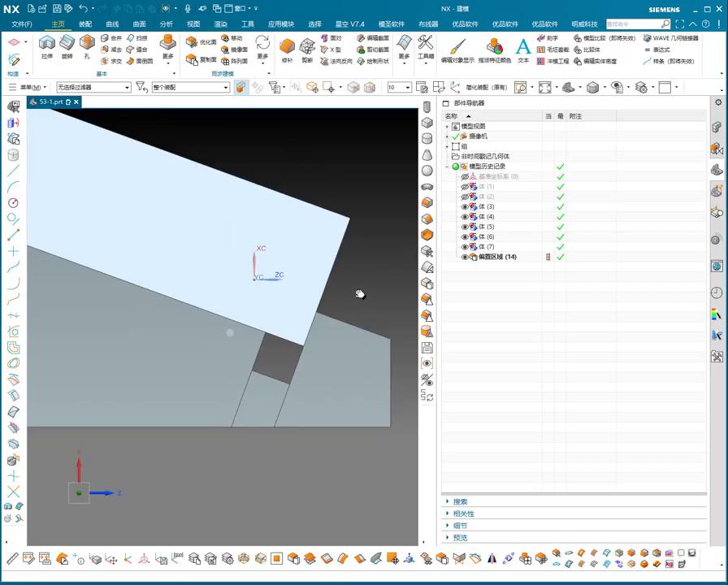Hide 体 (3) using its eye icon
Screen dimensions: 728x585
[465, 207]
